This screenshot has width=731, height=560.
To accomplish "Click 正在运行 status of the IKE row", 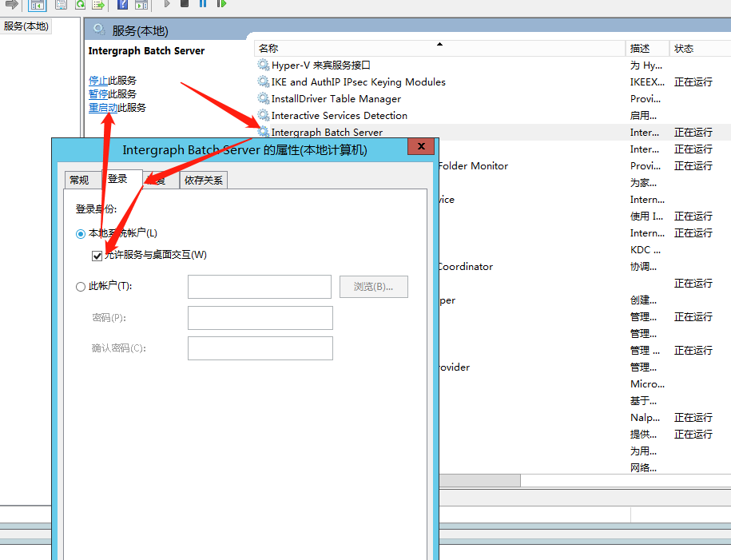I will (x=693, y=82).
